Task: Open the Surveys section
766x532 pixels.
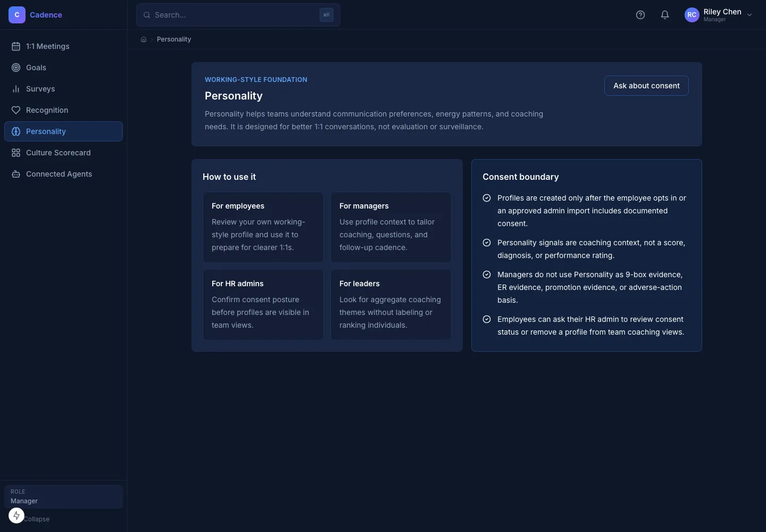Action: [x=63, y=89]
